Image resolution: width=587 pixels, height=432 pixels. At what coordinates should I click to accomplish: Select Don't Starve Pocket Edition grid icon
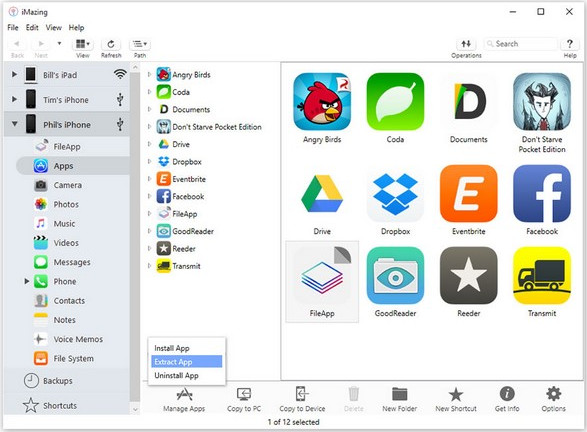pyautogui.click(x=542, y=101)
